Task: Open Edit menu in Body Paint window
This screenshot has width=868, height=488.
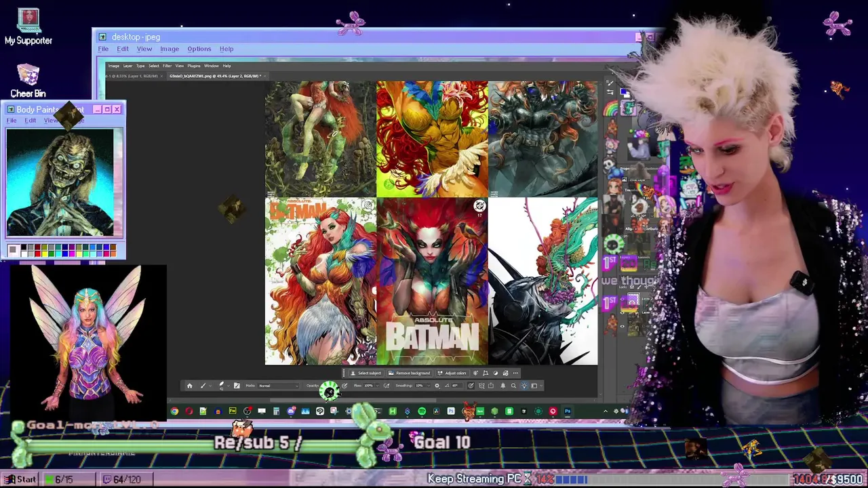Action: click(x=31, y=121)
